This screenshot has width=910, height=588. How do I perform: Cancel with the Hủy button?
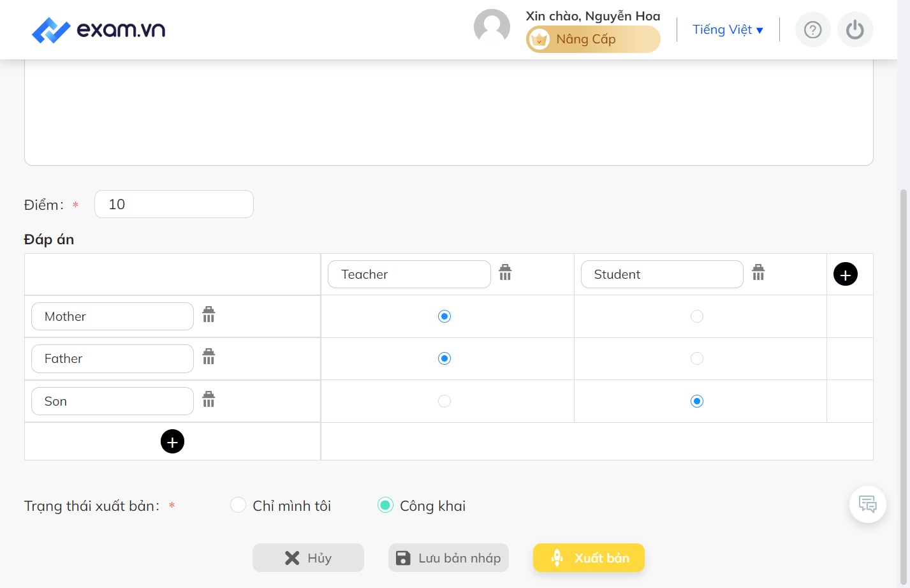coord(308,558)
